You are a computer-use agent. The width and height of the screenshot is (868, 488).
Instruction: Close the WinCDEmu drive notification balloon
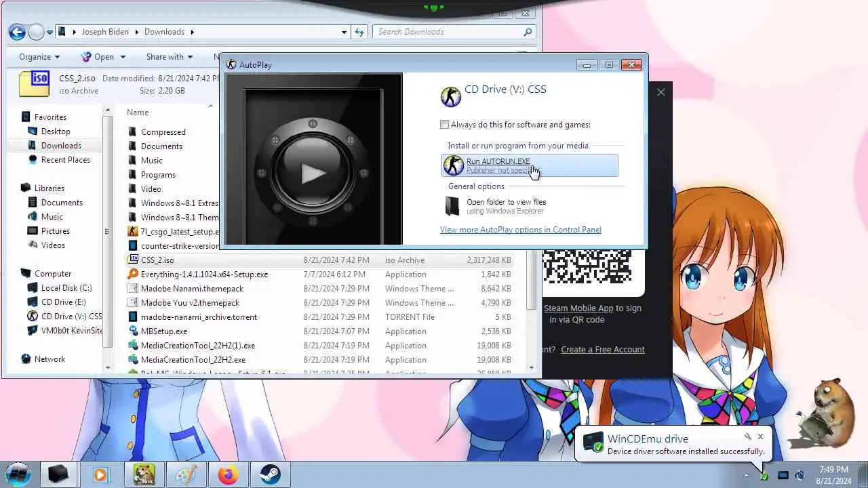(760, 437)
